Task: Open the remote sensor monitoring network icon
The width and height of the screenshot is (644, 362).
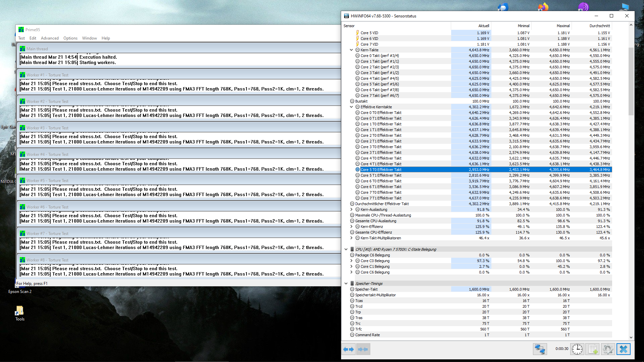Action: click(x=540, y=349)
